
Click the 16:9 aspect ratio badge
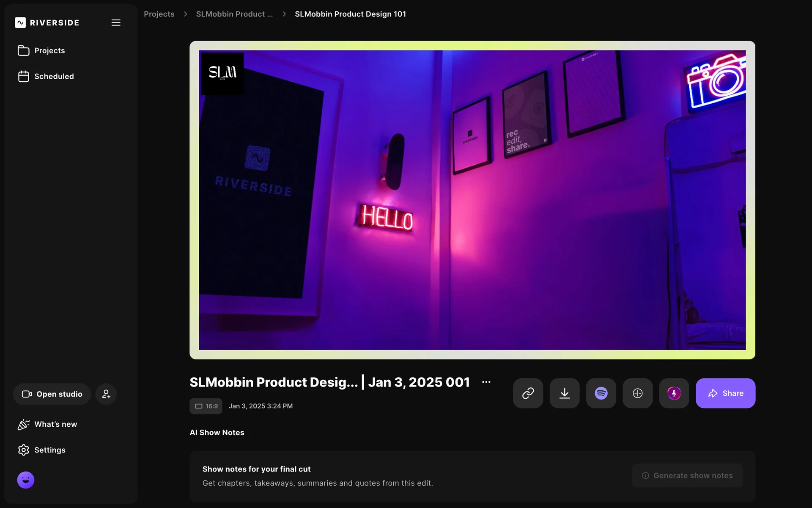pyautogui.click(x=206, y=406)
